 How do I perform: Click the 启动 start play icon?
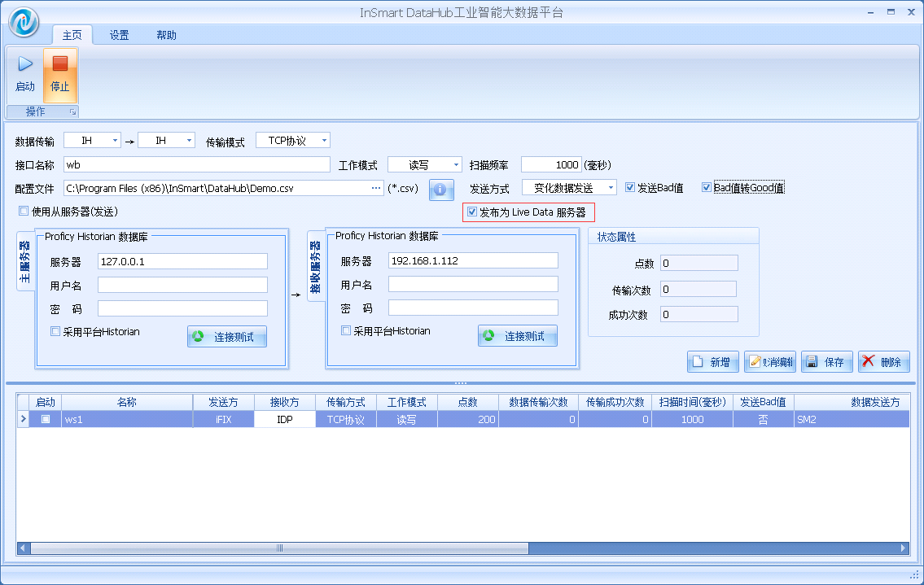[x=25, y=63]
